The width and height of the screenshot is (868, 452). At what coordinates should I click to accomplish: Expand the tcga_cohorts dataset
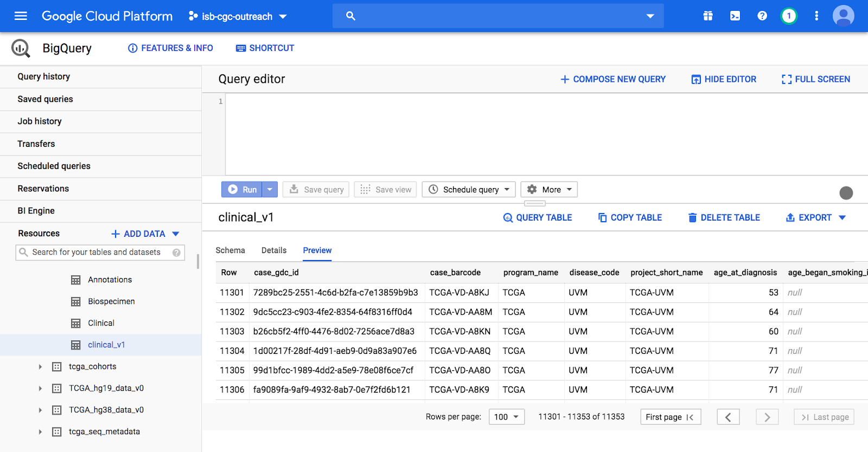pos(40,367)
